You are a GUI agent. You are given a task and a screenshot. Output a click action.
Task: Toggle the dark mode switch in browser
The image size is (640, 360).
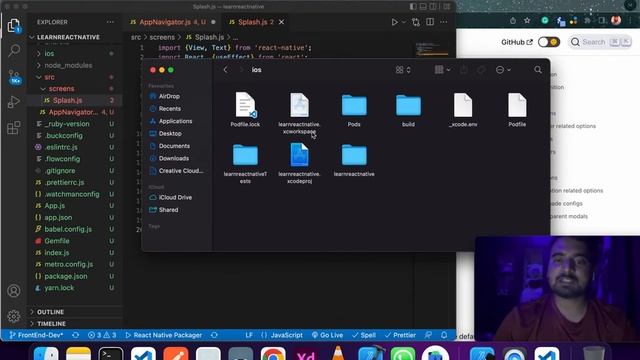pos(549,42)
